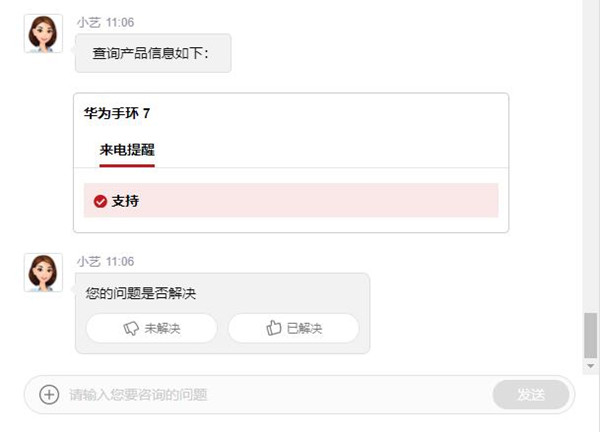Click the 您的问题是否解决 question text
Image resolution: width=600 pixels, height=432 pixels.
point(141,293)
